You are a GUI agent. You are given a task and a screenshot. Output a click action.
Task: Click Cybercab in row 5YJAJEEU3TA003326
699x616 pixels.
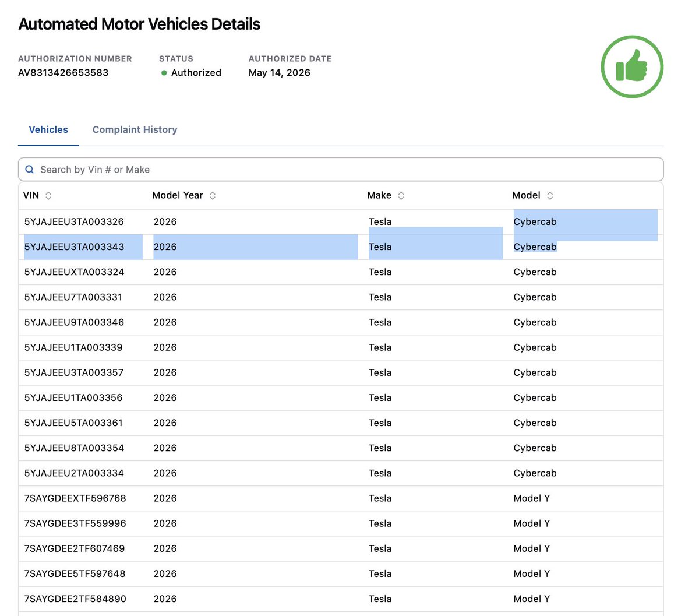(535, 222)
